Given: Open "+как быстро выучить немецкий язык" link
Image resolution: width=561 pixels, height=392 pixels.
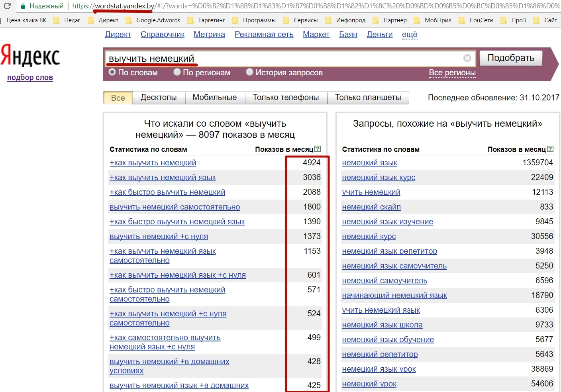Looking at the screenshot, I should [177, 221].
